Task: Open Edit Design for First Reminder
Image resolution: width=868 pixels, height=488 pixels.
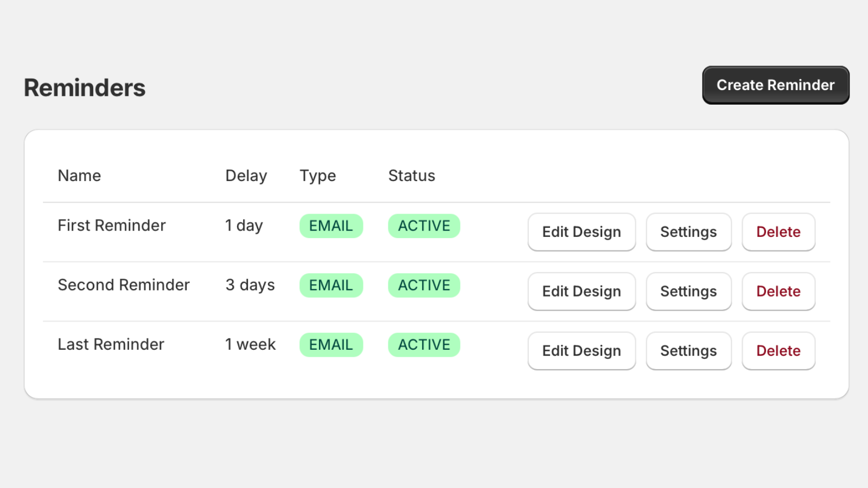Action: point(582,232)
